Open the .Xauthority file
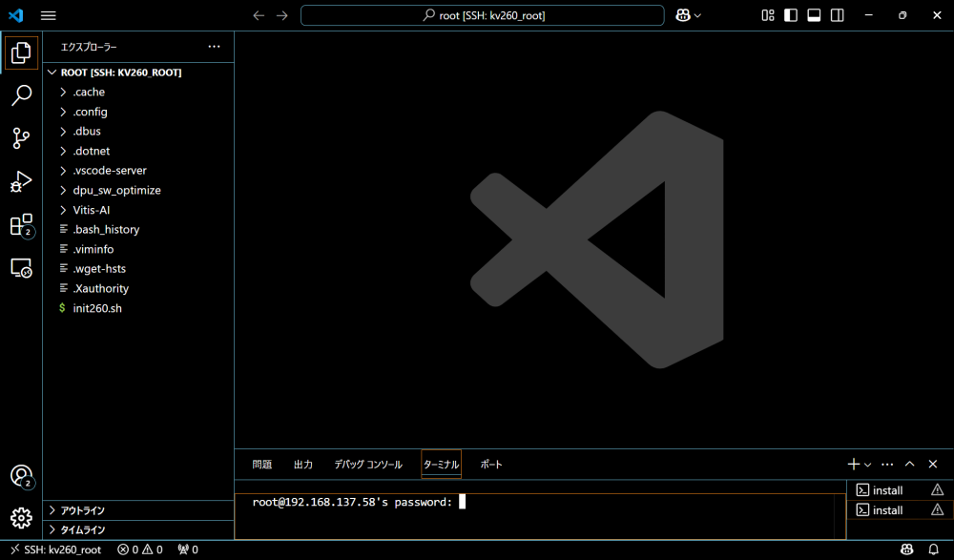The image size is (954, 560). point(138,288)
